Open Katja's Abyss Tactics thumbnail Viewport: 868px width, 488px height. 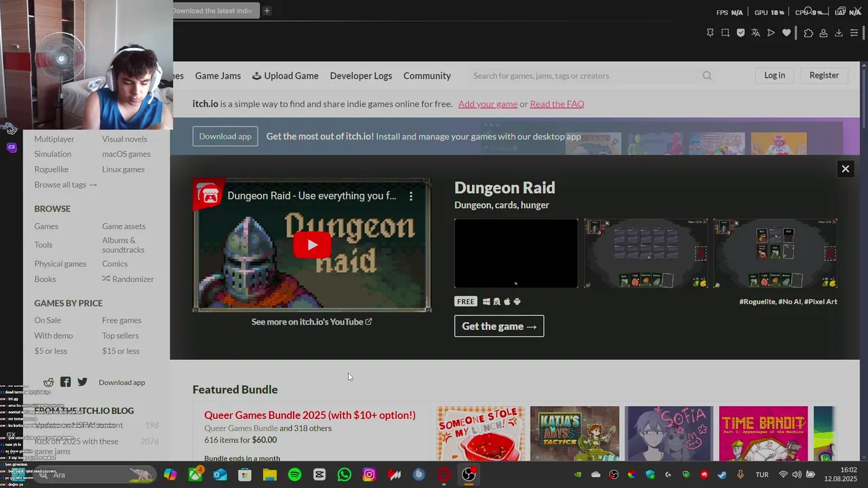point(574,434)
